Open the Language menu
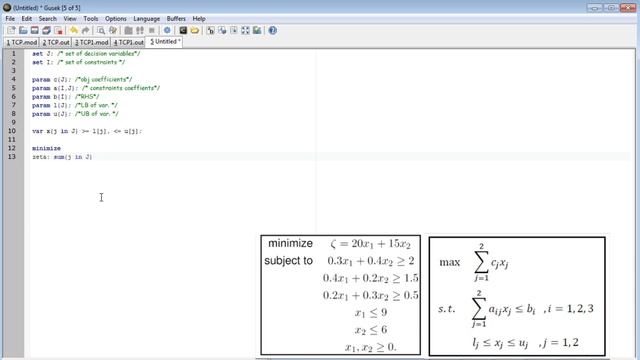The image size is (640, 360). [x=147, y=19]
